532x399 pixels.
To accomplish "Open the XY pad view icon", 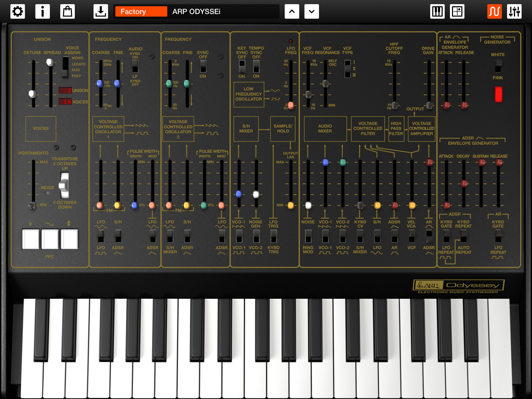I will [457, 12].
